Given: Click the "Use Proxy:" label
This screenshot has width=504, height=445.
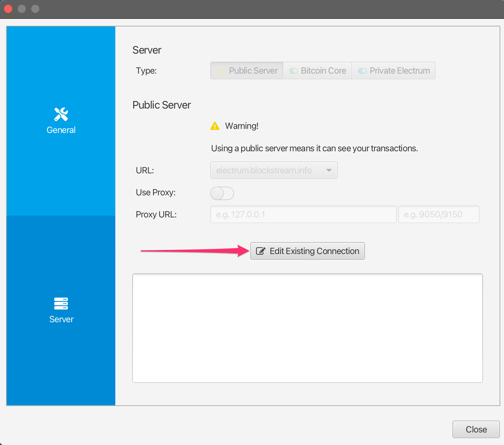Looking at the screenshot, I should pos(156,192).
